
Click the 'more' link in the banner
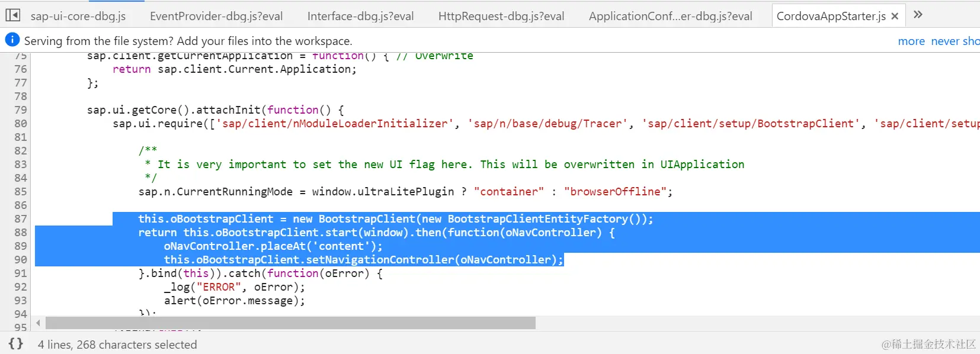tap(911, 41)
